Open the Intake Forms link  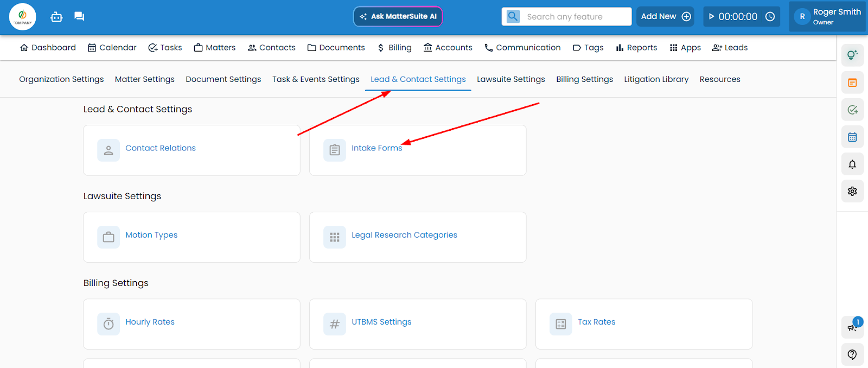point(376,148)
